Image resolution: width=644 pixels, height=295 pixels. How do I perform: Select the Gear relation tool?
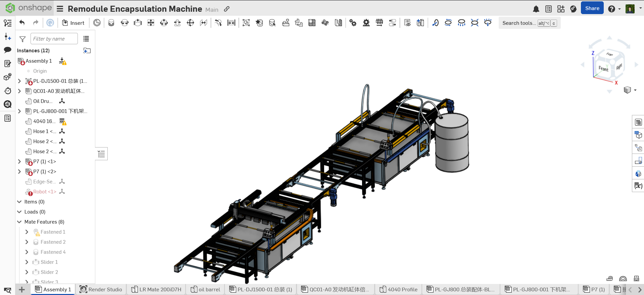353,23
